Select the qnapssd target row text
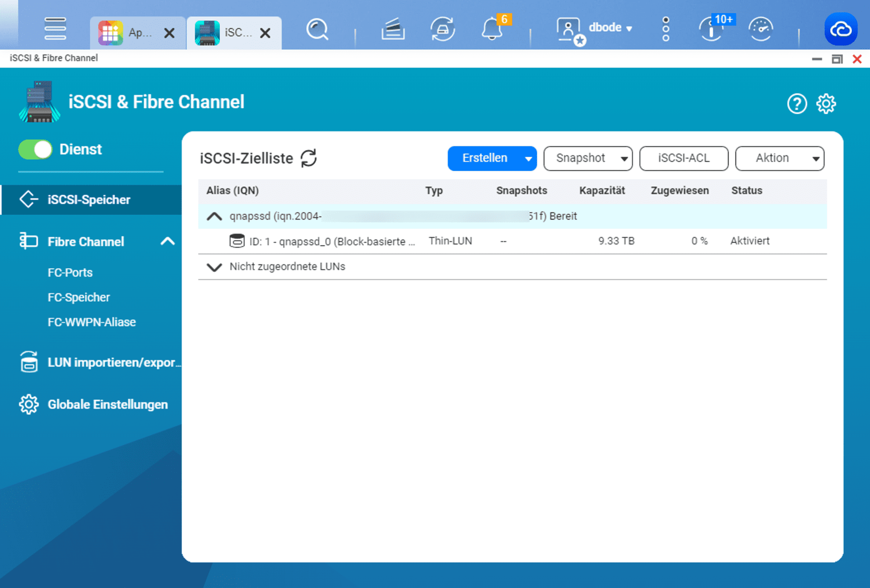This screenshot has height=588, width=870. click(403, 216)
